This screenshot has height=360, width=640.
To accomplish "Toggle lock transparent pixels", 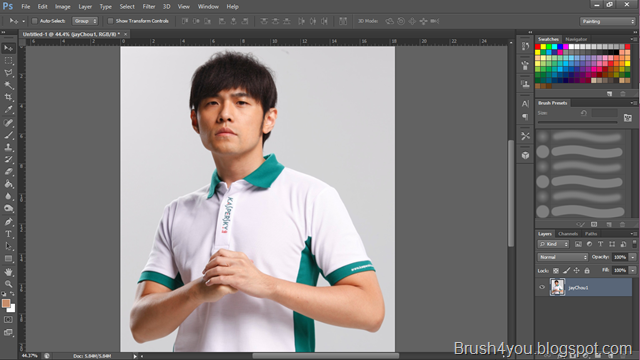I will [556, 271].
